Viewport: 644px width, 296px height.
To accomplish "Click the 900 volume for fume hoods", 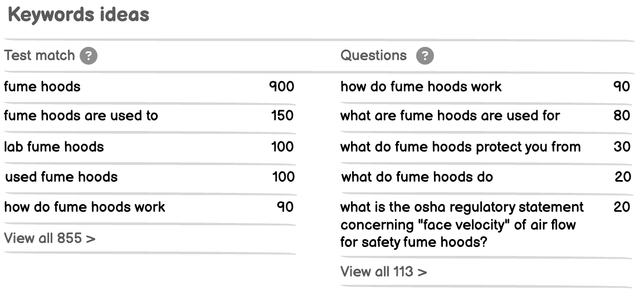I will [282, 87].
